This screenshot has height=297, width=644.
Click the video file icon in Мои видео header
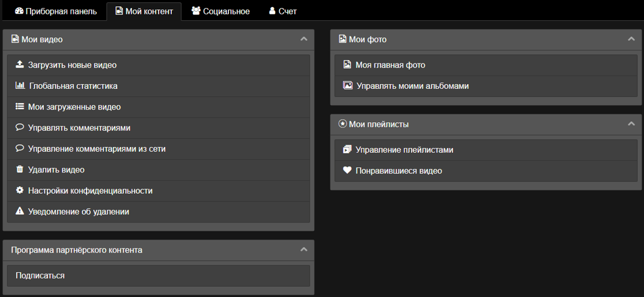click(15, 39)
